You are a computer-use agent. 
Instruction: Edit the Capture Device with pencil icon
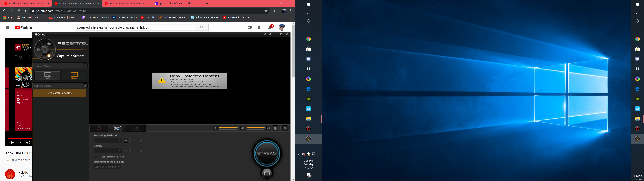[85, 85]
